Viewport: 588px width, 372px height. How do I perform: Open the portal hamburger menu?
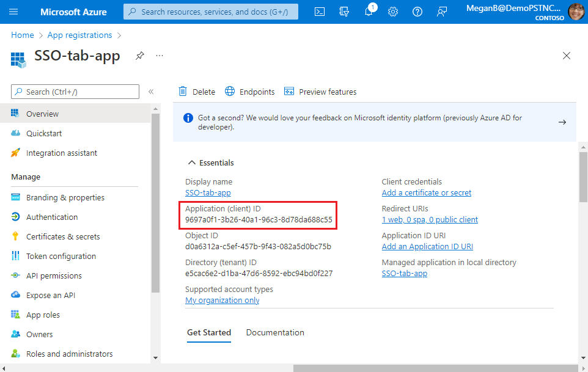(13, 12)
